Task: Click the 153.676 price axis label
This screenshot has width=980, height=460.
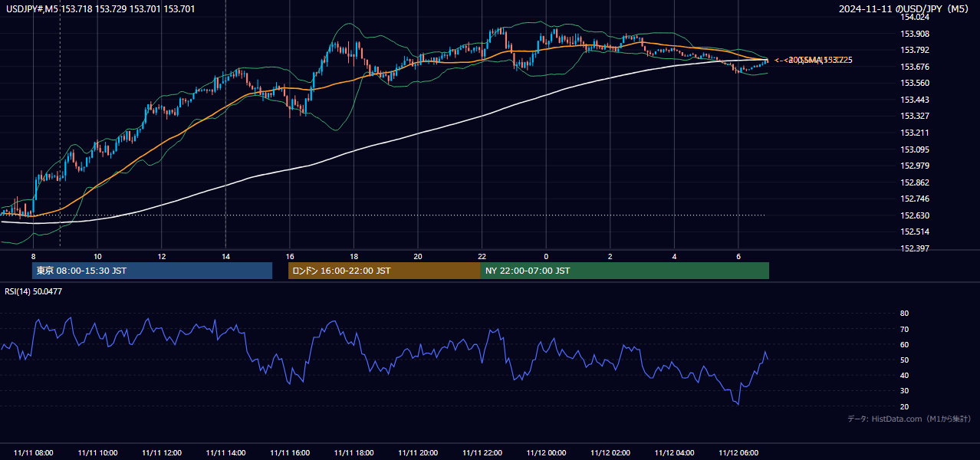Action: click(915, 67)
